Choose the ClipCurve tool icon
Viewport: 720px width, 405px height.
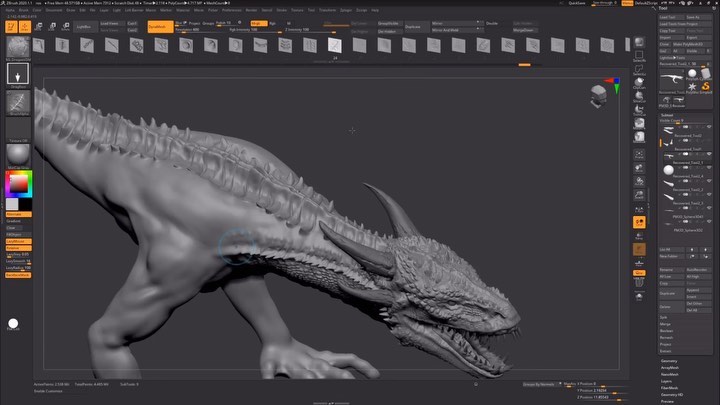coord(639,83)
